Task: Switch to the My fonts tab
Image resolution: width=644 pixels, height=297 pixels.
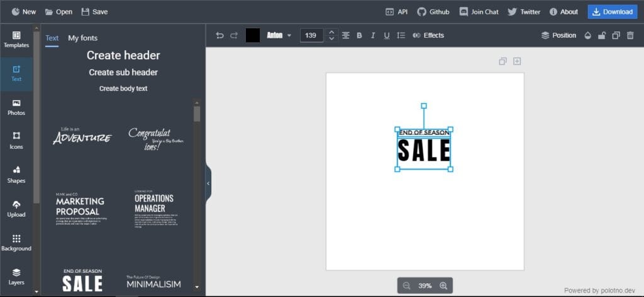Action: point(82,38)
